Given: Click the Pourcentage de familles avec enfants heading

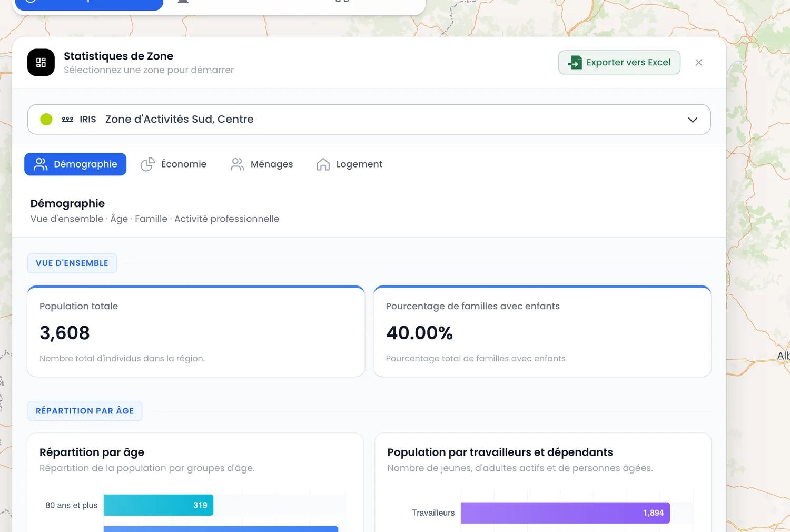Looking at the screenshot, I should 472,307.
